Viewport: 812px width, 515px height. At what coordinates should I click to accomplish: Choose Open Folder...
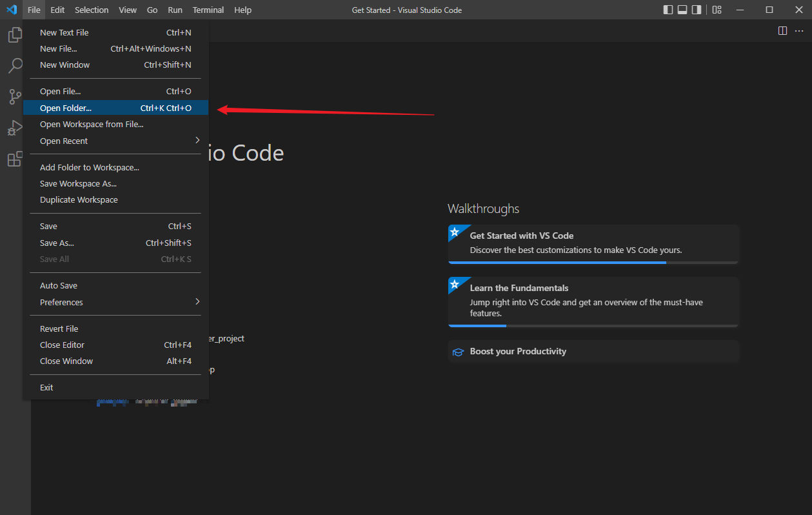click(x=115, y=108)
